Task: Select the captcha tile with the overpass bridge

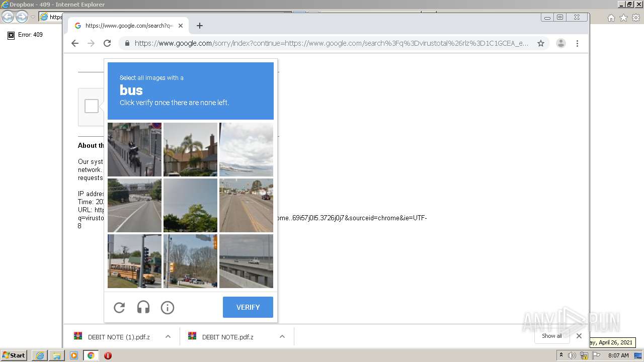Action: click(x=135, y=205)
